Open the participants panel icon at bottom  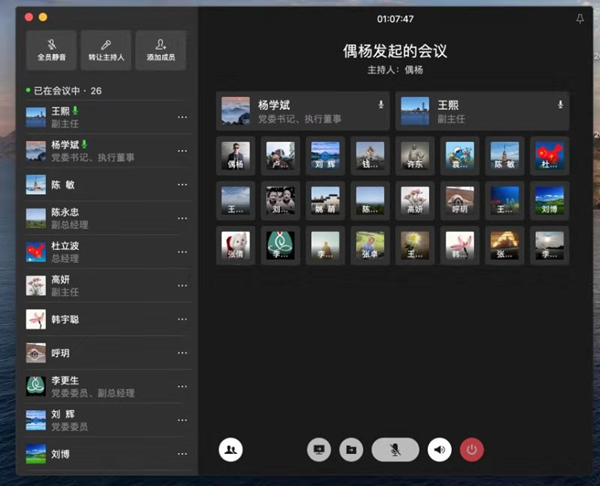[x=231, y=450]
